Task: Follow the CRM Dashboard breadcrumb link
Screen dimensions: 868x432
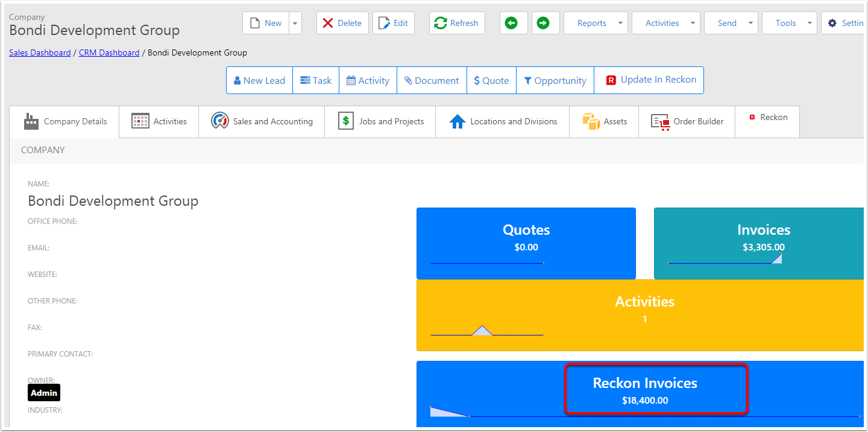Action: [x=109, y=52]
